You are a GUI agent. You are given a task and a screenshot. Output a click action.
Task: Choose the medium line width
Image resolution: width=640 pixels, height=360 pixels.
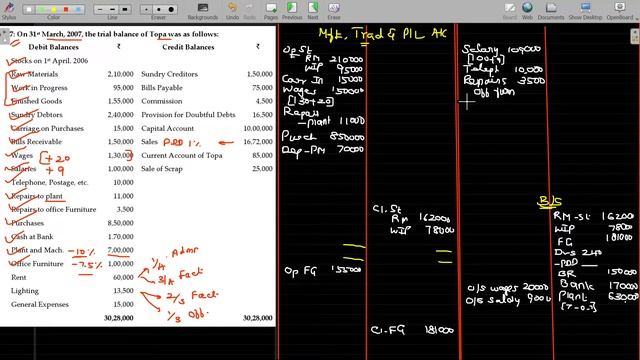click(112, 9)
